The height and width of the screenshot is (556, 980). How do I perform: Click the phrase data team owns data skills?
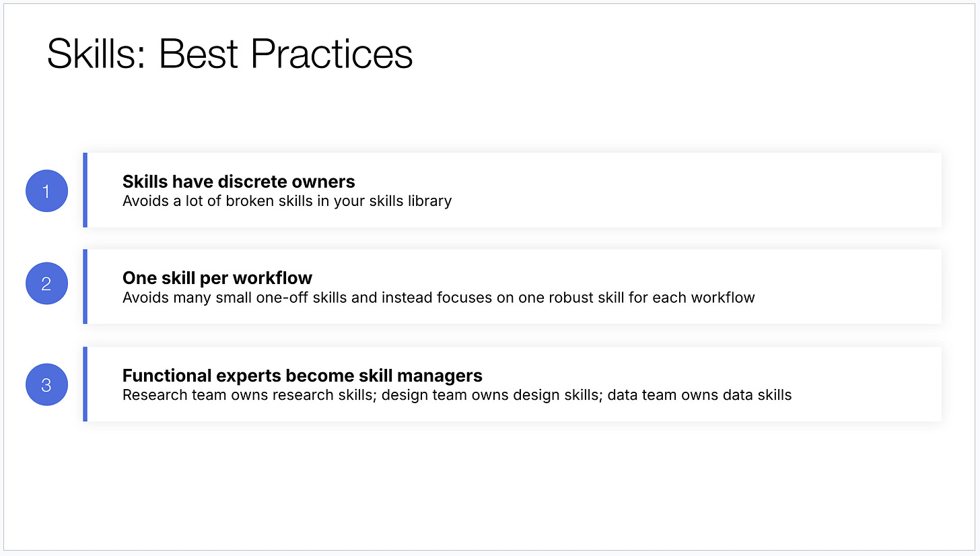click(699, 394)
